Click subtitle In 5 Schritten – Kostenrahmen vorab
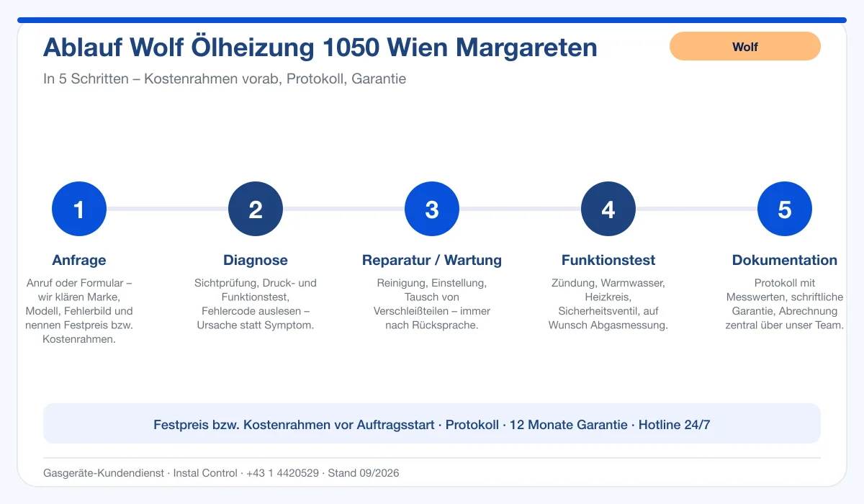Viewport: 864px width, 504px height. coord(225,78)
